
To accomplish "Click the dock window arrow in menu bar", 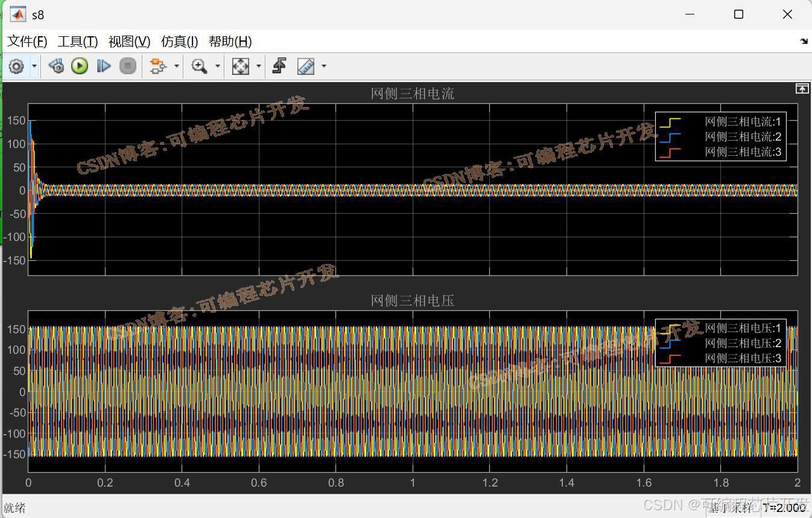I will tap(804, 42).
